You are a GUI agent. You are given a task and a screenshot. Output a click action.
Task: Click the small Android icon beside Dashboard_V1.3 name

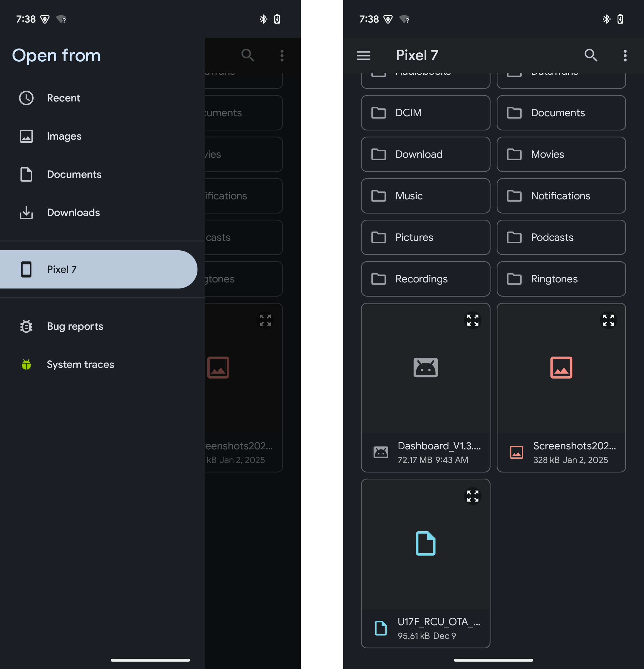click(x=381, y=452)
